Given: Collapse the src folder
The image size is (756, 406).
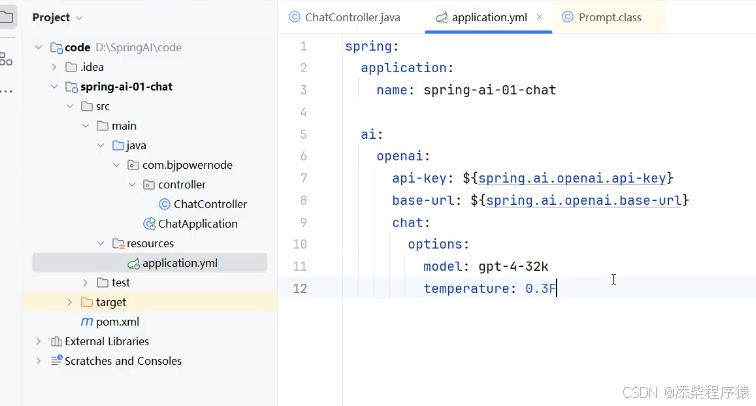Looking at the screenshot, I should click(70, 106).
